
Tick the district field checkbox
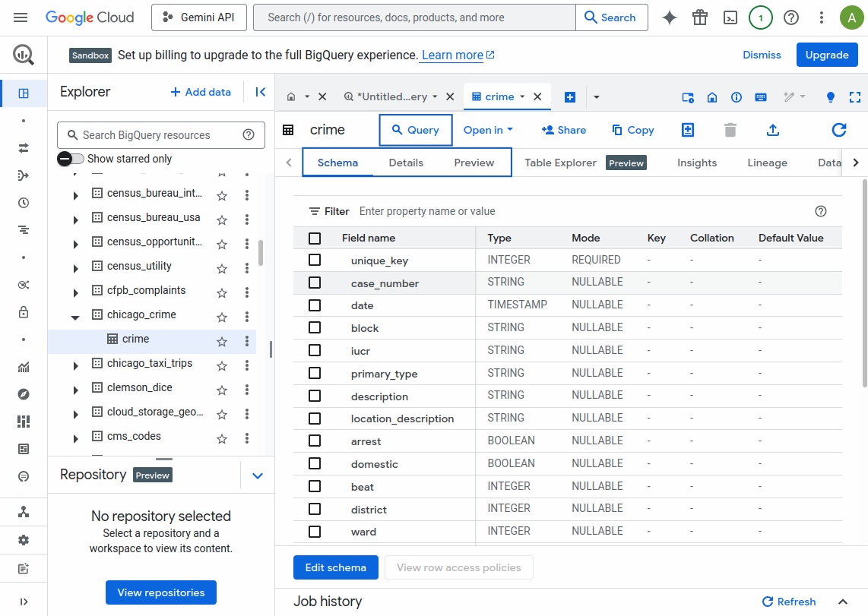[x=315, y=509]
